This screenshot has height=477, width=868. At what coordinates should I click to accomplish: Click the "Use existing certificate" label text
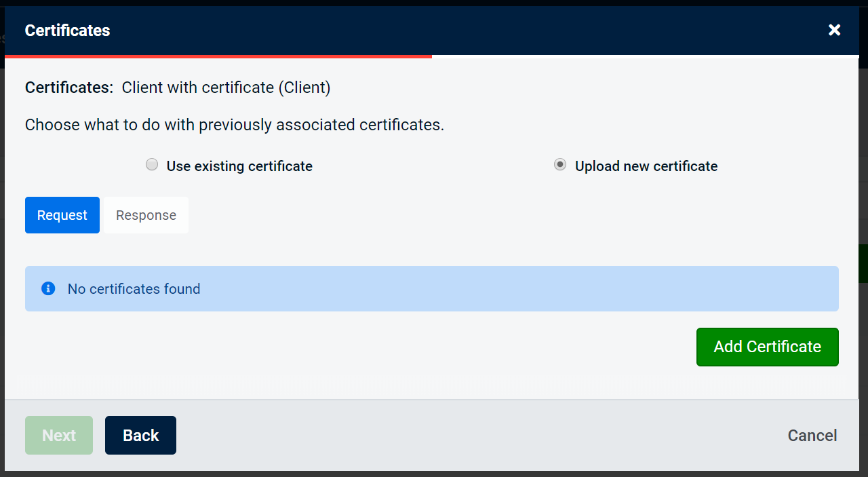pyautogui.click(x=239, y=166)
